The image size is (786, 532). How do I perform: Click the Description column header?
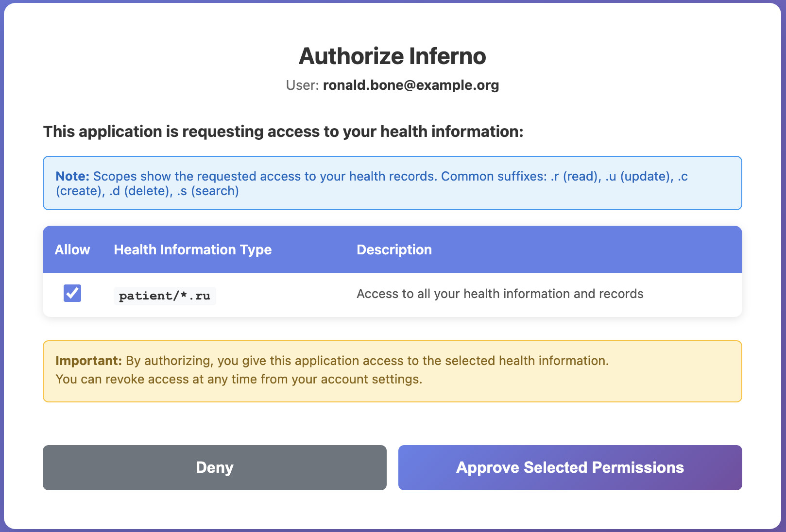394,249
